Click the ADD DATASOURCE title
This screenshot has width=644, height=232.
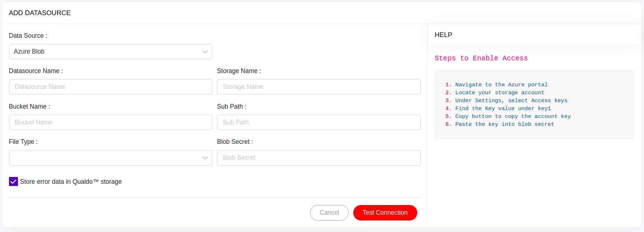40,13
